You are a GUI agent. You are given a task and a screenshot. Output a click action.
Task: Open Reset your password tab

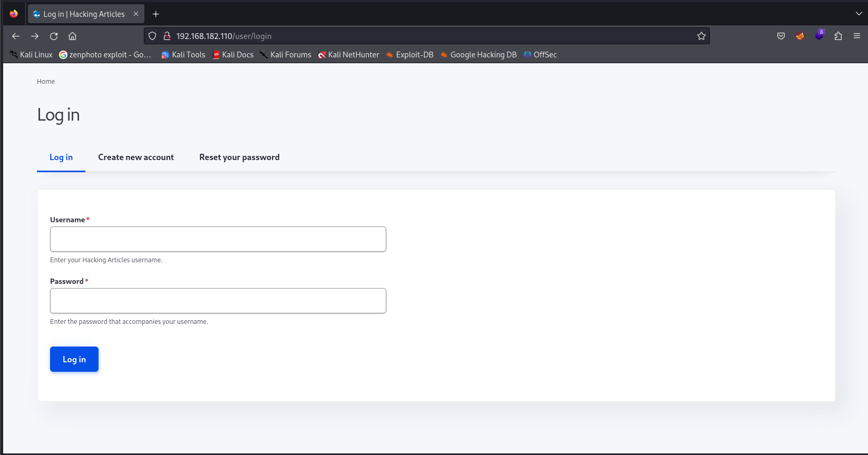click(239, 157)
